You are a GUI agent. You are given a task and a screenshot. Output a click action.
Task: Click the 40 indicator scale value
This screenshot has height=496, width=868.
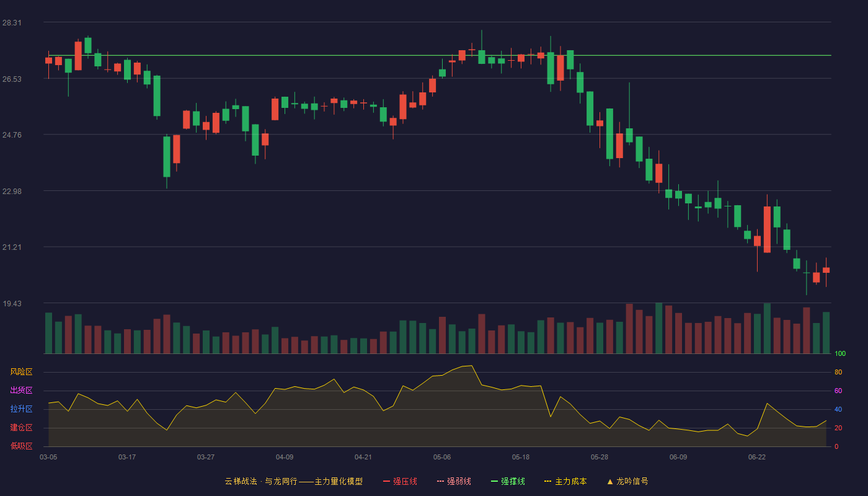click(x=838, y=409)
